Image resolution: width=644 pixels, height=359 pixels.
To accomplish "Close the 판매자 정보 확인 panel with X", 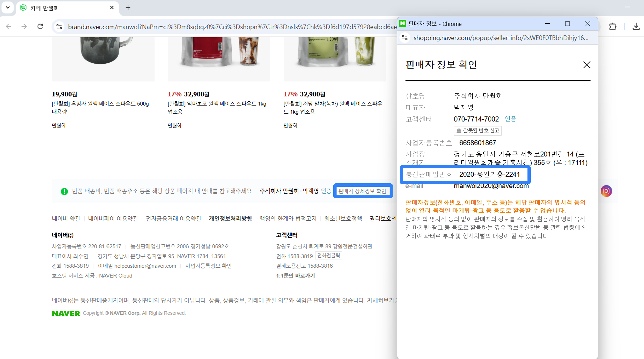I will (x=586, y=65).
